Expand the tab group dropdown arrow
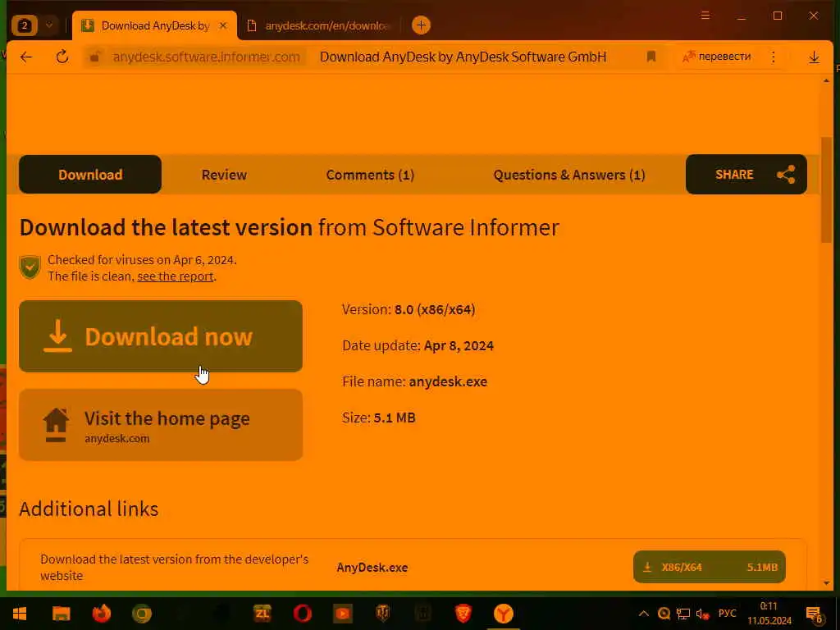Image resolution: width=840 pixels, height=630 pixels. tap(49, 25)
